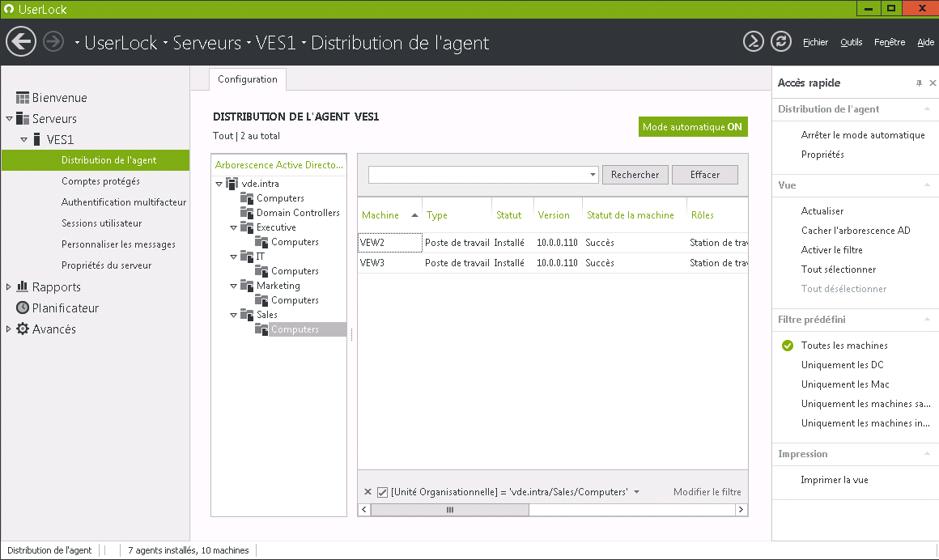This screenshot has height=560, width=939.
Task: Click the UserLock logo in title bar
Action: (9, 9)
